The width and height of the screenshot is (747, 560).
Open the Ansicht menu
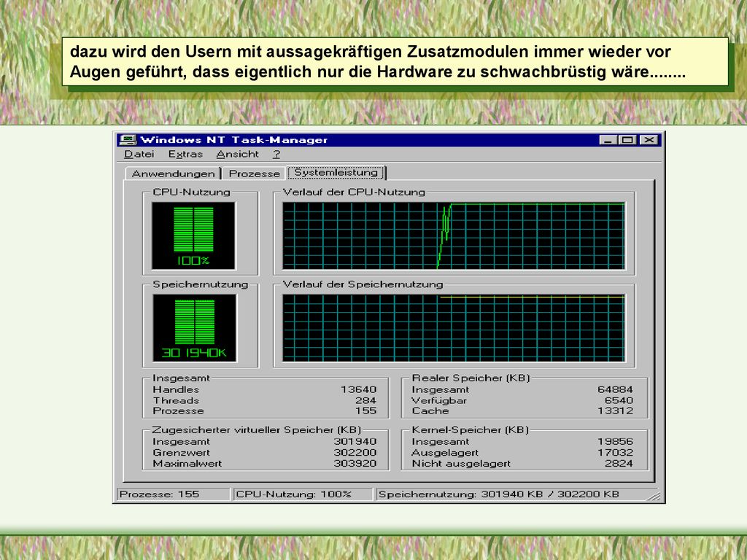coord(237,155)
